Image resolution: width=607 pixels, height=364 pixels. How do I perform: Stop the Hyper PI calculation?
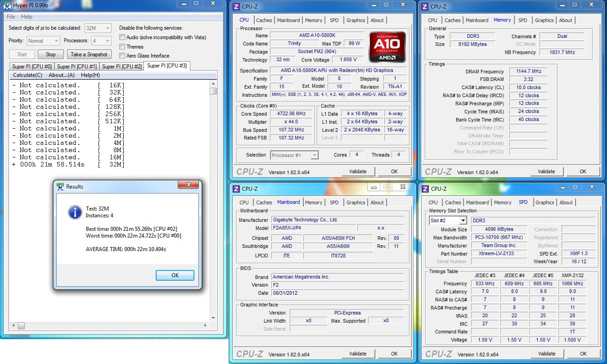pos(51,54)
